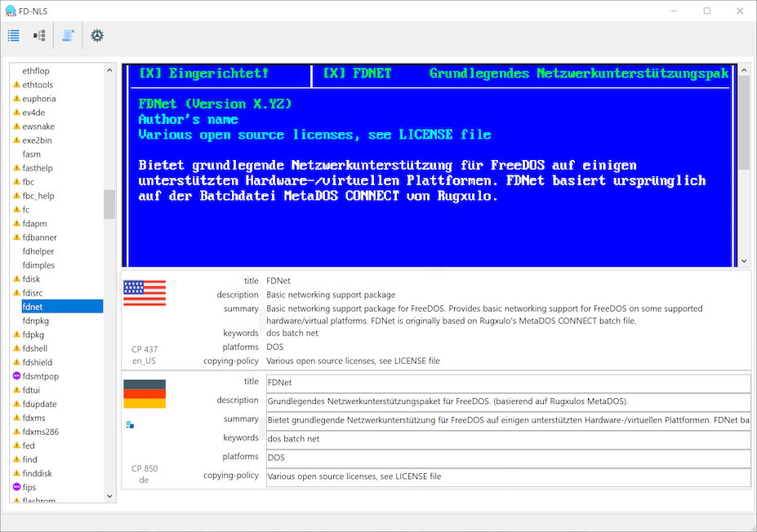Click the German description input field
This screenshot has width=757, height=532.
507,401
